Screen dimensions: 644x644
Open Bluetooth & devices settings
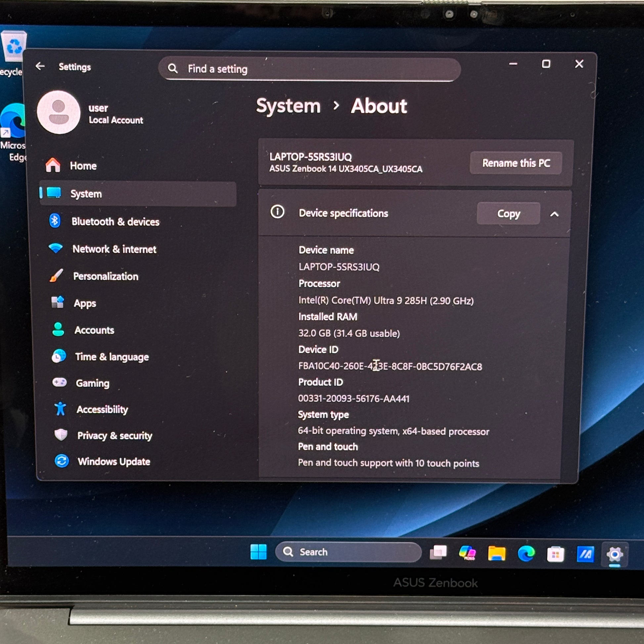(x=115, y=222)
